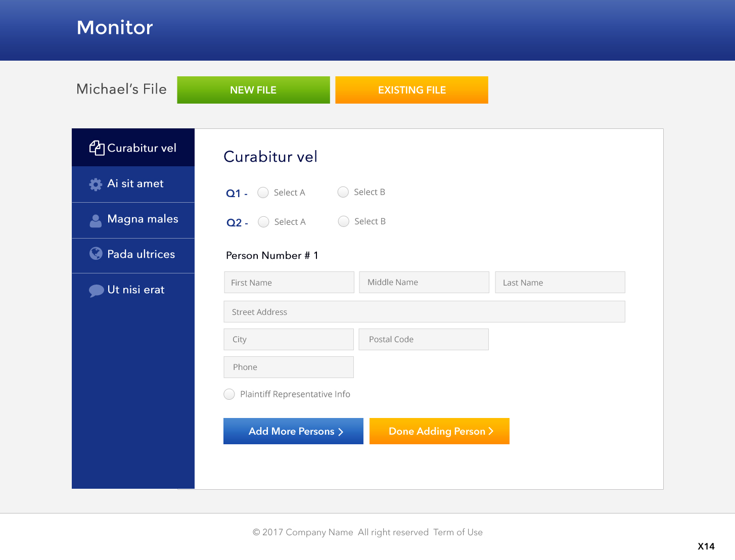Go to Magna males section
The height and width of the screenshot is (560, 735).
coord(133,220)
